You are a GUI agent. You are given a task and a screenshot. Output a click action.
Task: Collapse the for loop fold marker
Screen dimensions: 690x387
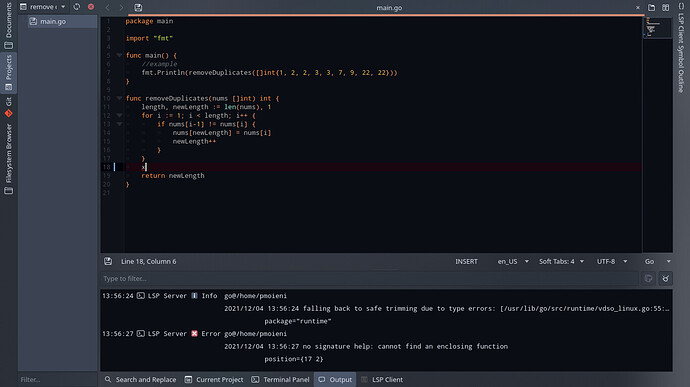tap(119, 115)
